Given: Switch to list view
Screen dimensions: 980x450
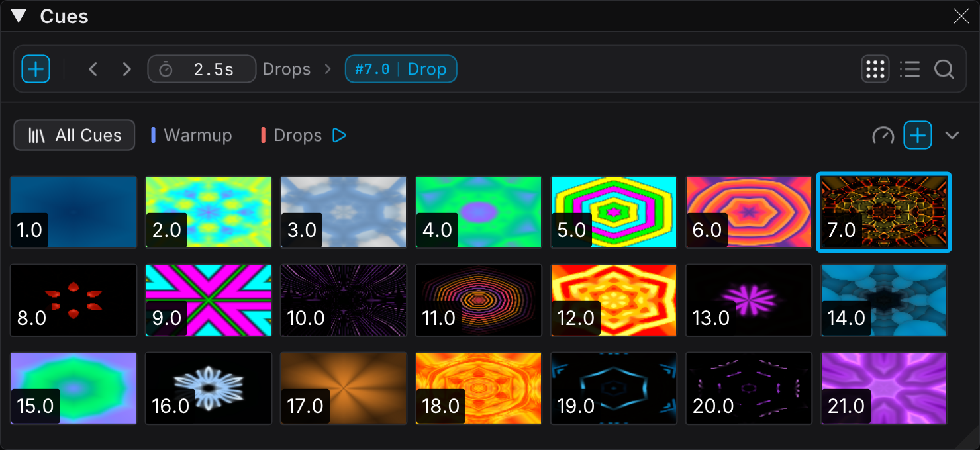Looking at the screenshot, I should [910, 69].
